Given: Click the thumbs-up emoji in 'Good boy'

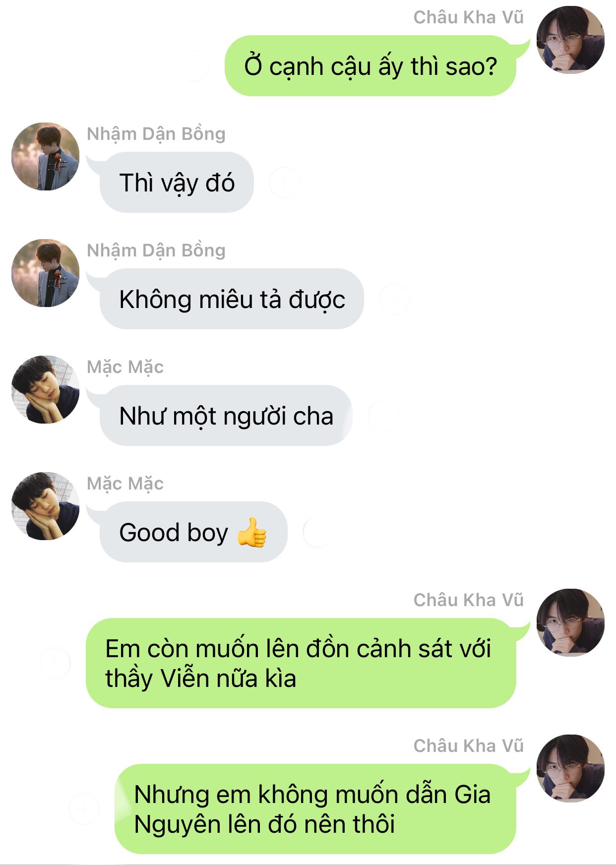Looking at the screenshot, I should (252, 532).
